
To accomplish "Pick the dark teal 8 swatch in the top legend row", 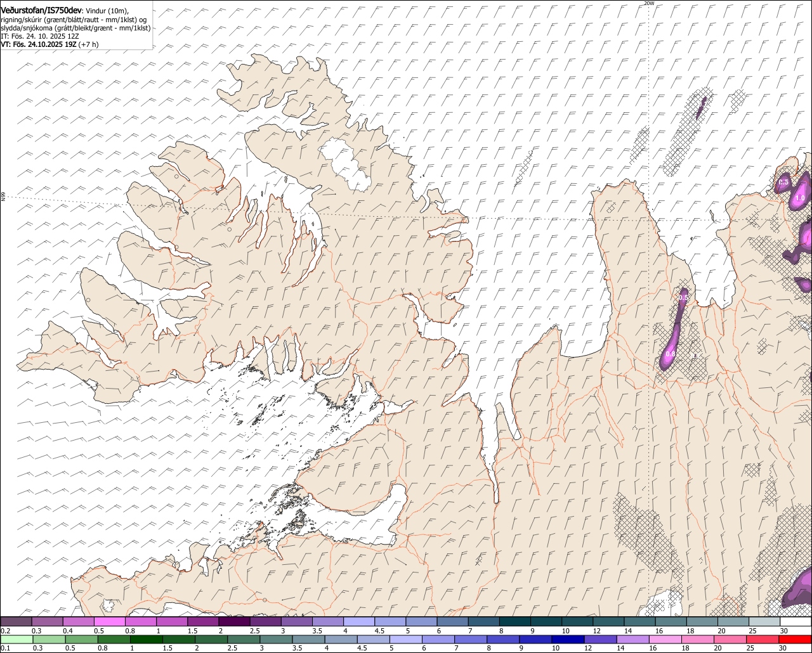I will pyautogui.click(x=515, y=621).
